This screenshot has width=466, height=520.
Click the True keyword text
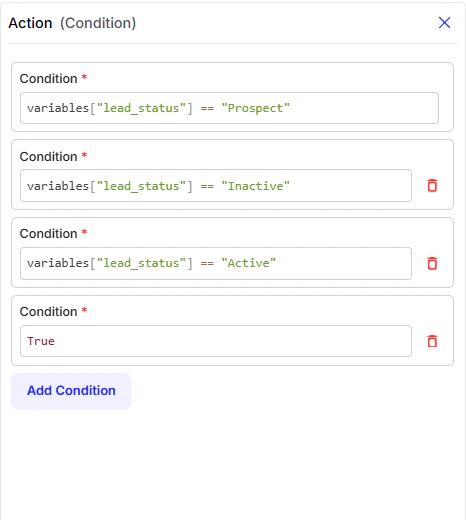point(41,341)
